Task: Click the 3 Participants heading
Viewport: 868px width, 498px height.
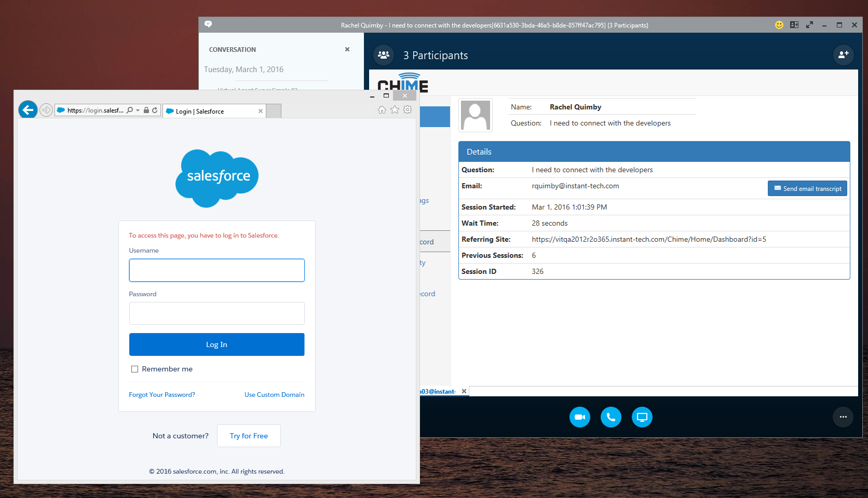Action: [436, 56]
